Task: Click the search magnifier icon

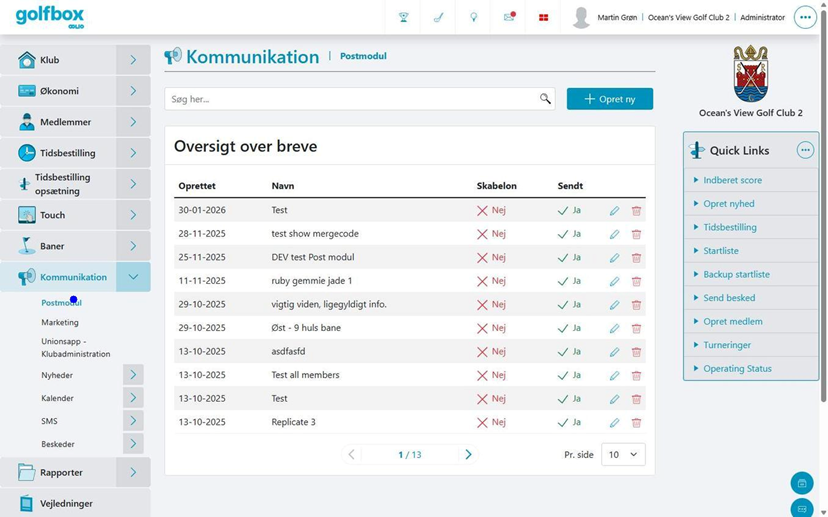Action: tap(545, 99)
